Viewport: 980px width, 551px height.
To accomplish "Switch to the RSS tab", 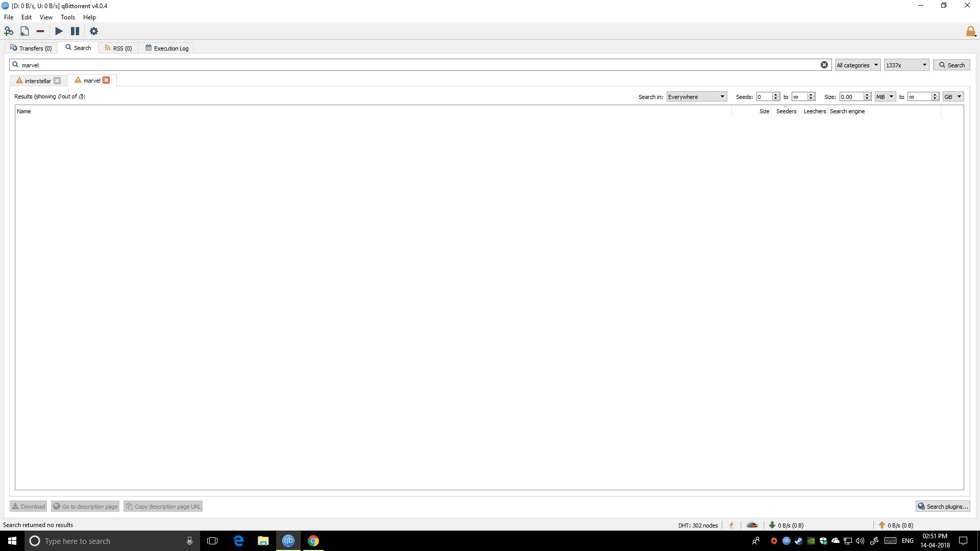I will pyautogui.click(x=118, y=47).
